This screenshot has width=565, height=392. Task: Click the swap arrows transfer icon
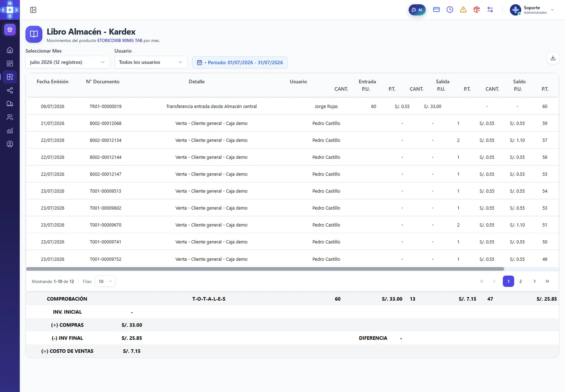pyautogui.click(x=490, y=10)
